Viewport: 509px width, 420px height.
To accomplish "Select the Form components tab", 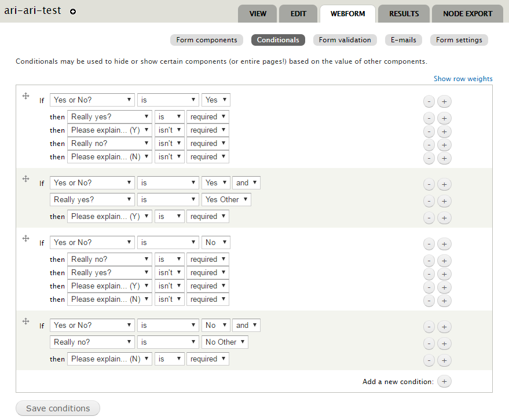I will pyautogui.click(x=206, y=40).
